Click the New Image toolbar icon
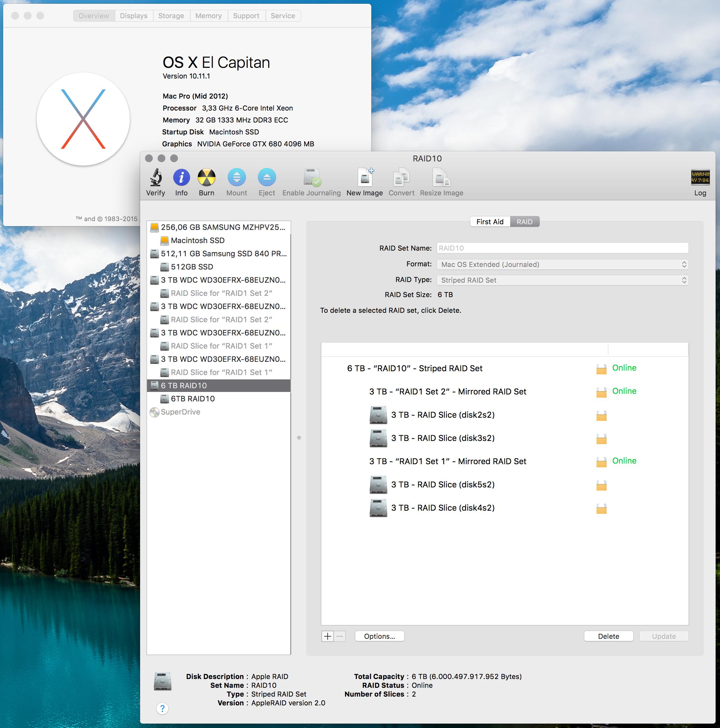This screenshot has width=720, height=728. coord(364,178)
